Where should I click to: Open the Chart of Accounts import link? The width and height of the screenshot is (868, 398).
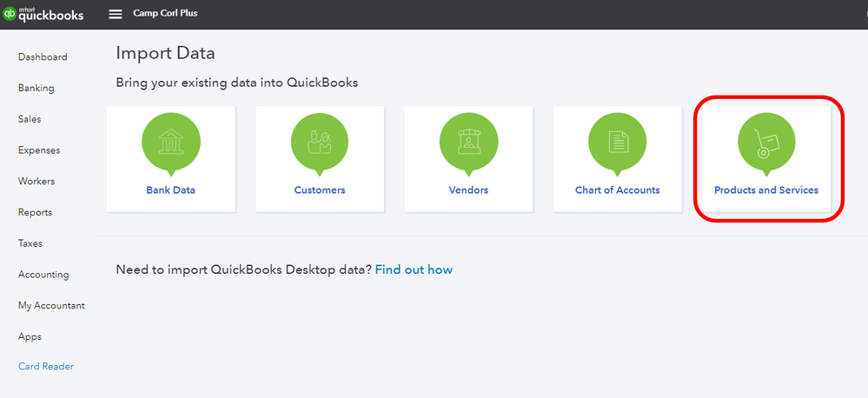(x=617, y=189)
